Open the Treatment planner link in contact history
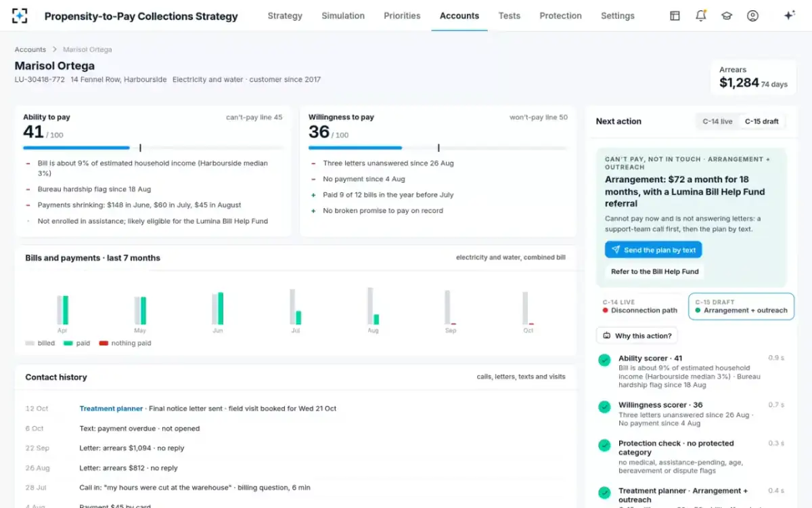 [x=111, y=408]
